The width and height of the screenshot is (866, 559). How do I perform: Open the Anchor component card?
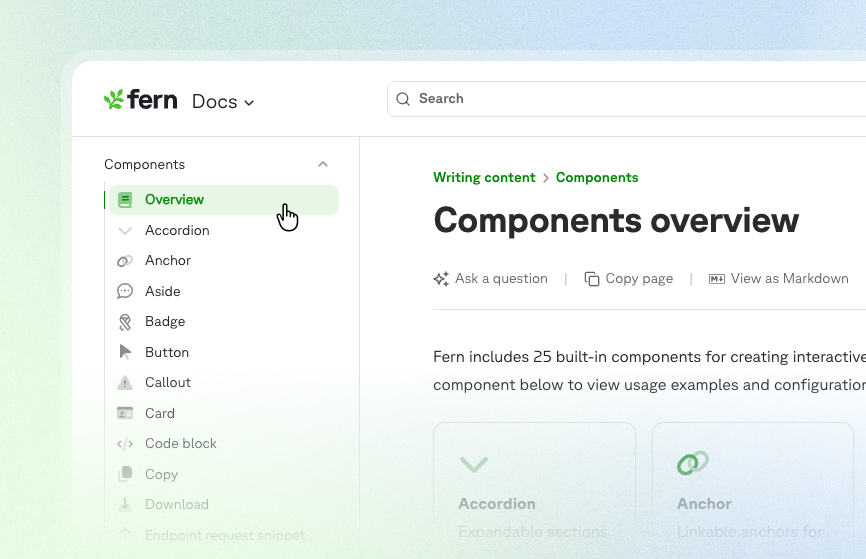(753, 491)
